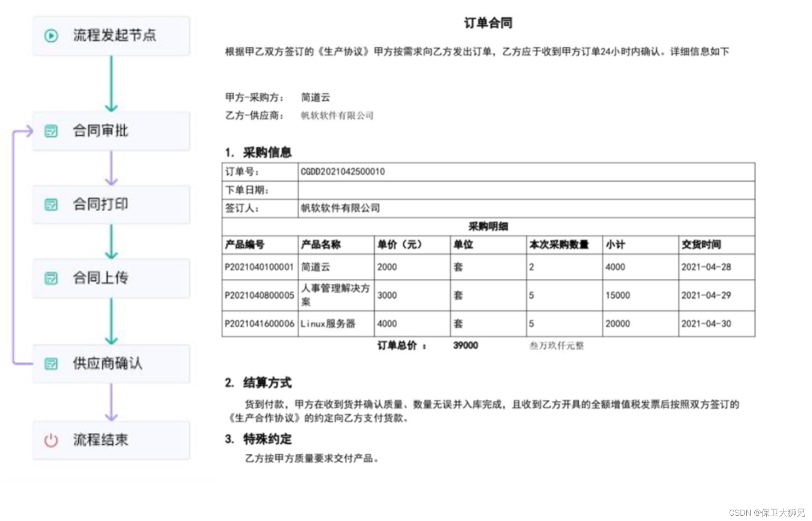
Task: Click product name 简道云 in the table
Action: [315, 267]
